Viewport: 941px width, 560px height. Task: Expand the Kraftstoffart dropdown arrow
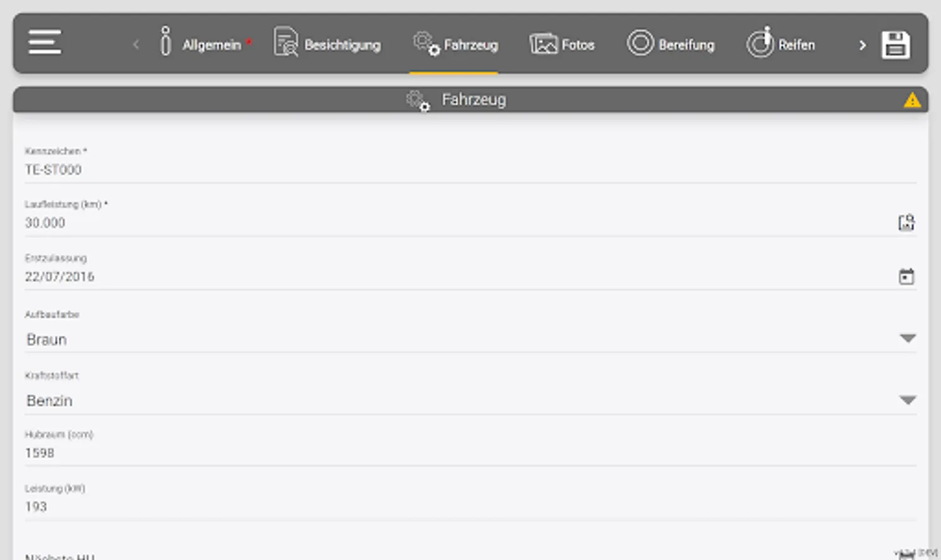pos(907,400)
